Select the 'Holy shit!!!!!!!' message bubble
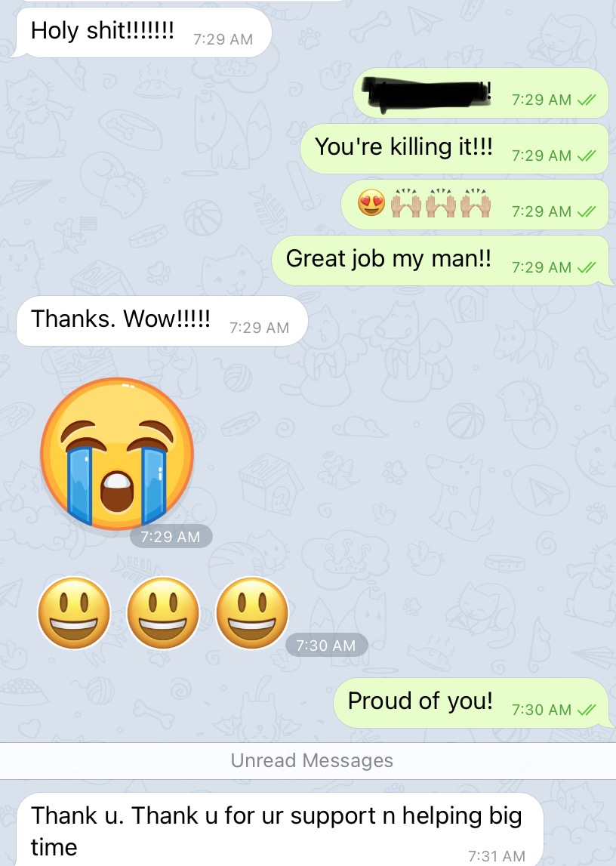The width and height of the screenshot is (616, 866). (x=143, y=32)
